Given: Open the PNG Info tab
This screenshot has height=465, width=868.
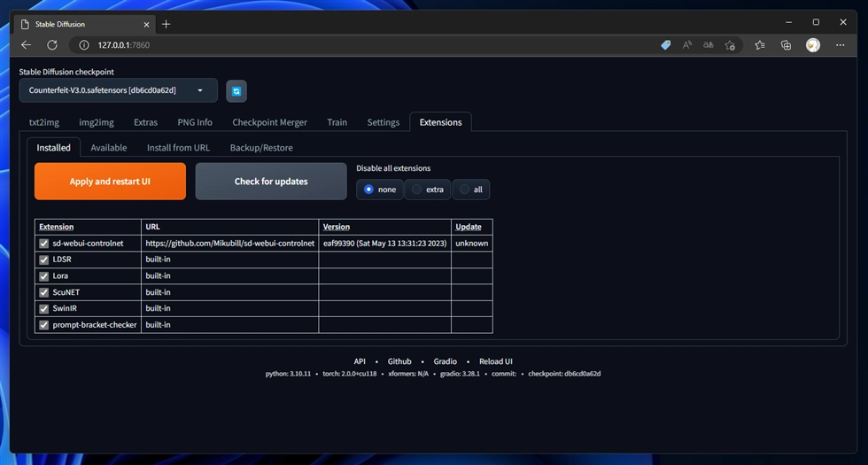Looking at the screenshot, I should coord(195,122).
